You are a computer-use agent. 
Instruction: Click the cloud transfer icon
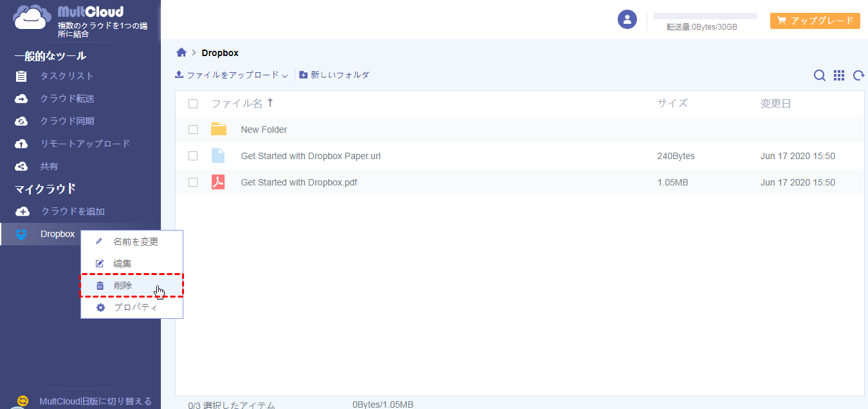click(x=21, y=99)
